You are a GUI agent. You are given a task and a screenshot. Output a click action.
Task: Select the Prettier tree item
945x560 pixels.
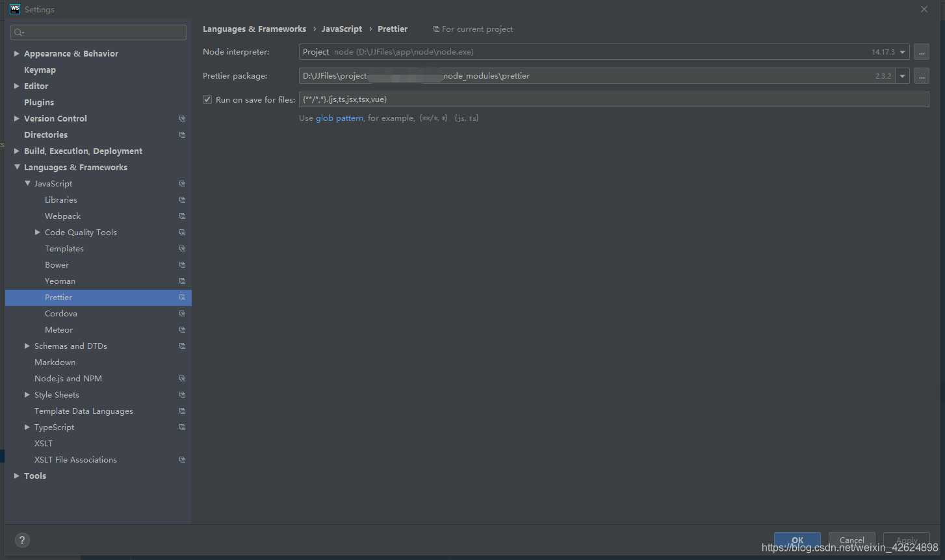tap(98, 298)
